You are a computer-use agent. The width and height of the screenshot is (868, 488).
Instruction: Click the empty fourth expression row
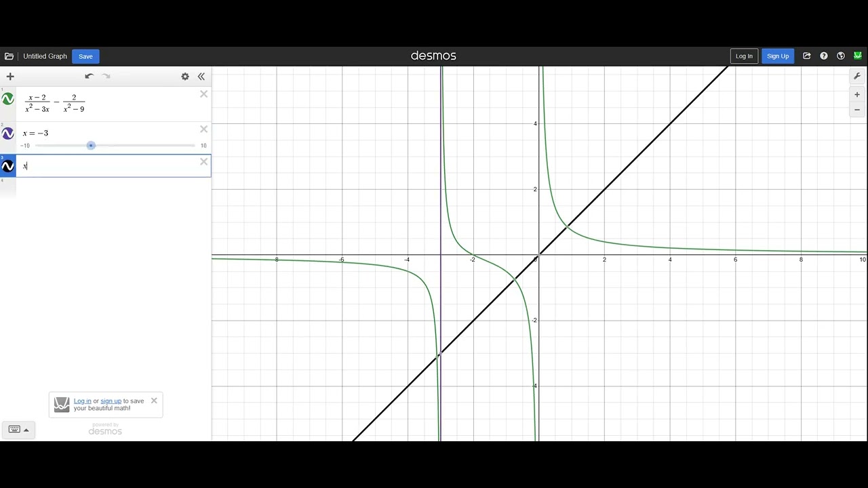coord(105,188)
